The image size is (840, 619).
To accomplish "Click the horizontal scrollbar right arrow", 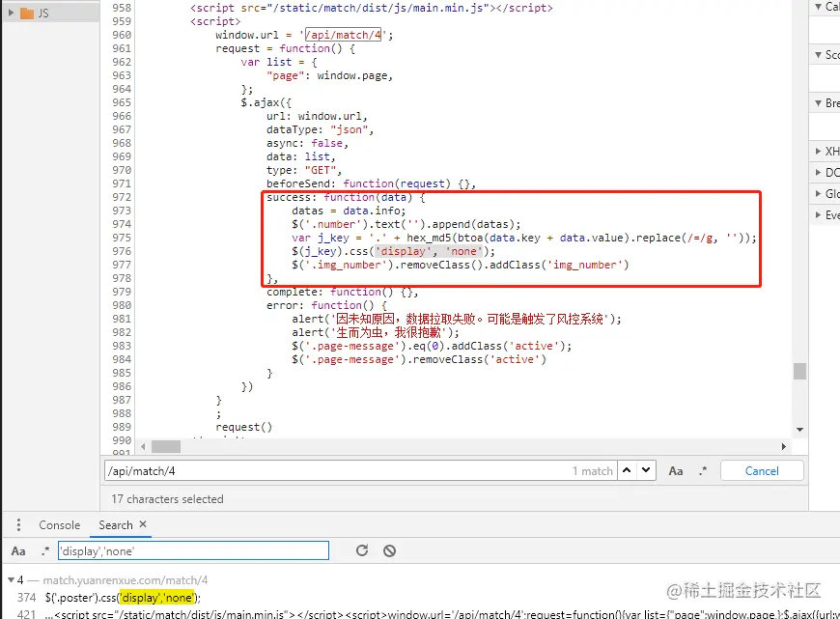I will click(x=784, y=446).
